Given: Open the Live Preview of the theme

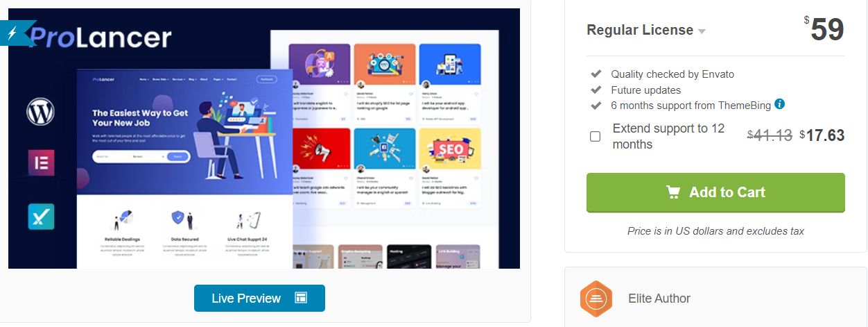Looking at the screenshot, I should (259, 298).
